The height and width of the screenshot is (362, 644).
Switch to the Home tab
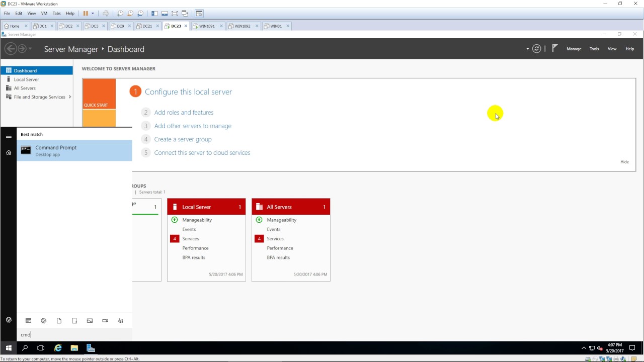pyautogui.click(x=15, y=26)
